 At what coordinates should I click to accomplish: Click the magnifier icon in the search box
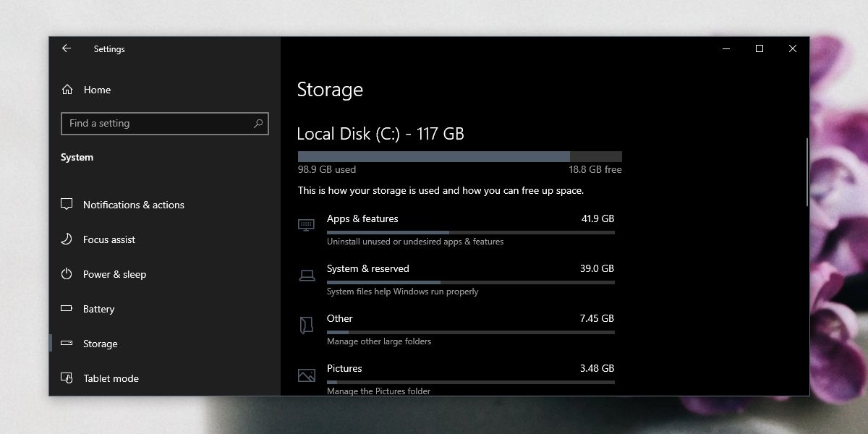pyautogui.click(x=258, y=124)
